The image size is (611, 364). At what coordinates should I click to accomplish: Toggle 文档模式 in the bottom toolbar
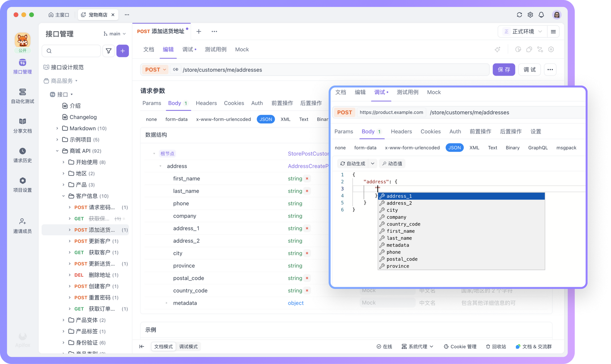pyautogui.click(x=163, y=346)
